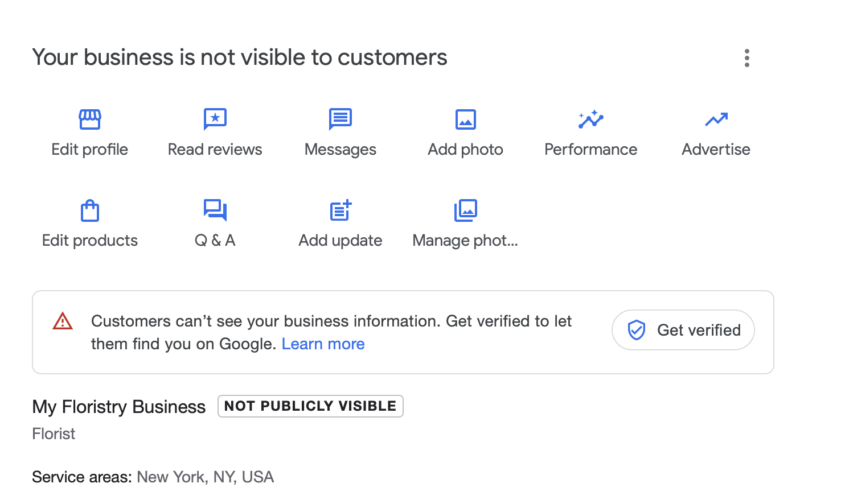Select the Read reviews icon
845x504 pixels.
[215, 119]
